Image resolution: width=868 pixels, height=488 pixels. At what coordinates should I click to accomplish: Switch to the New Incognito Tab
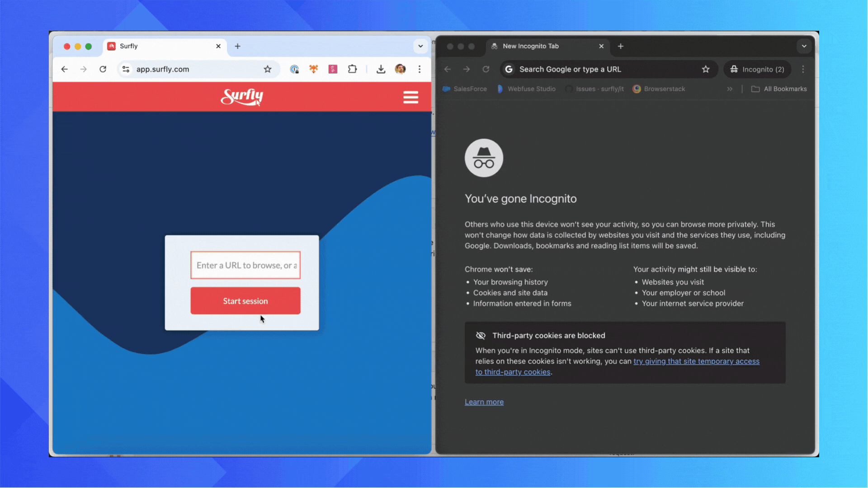point(531,46)
